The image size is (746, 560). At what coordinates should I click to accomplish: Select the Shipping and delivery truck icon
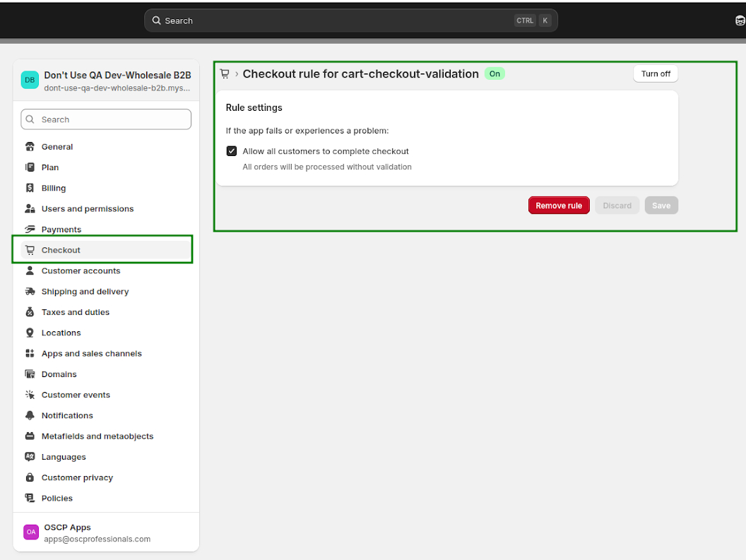(x=30, y=291)
